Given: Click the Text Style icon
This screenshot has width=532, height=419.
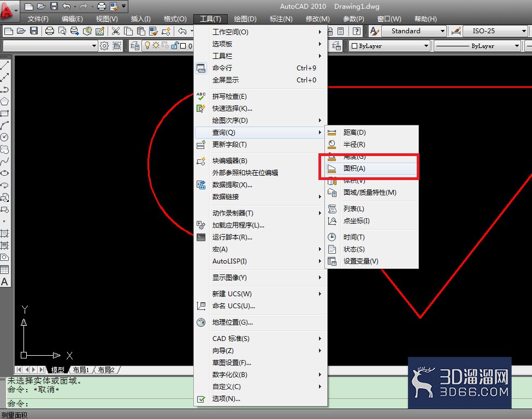Looking at the screenshot, I should tap(375, 31).
